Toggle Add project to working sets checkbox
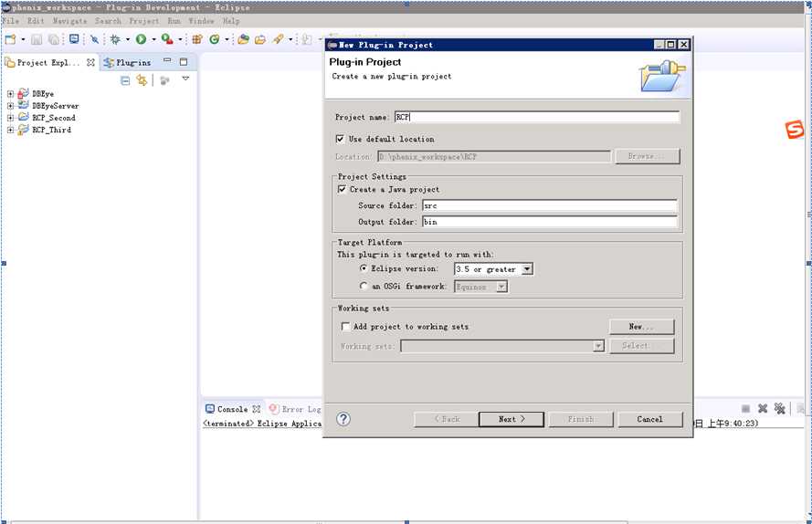The image size is (812, 524). [x=345, y=327]
